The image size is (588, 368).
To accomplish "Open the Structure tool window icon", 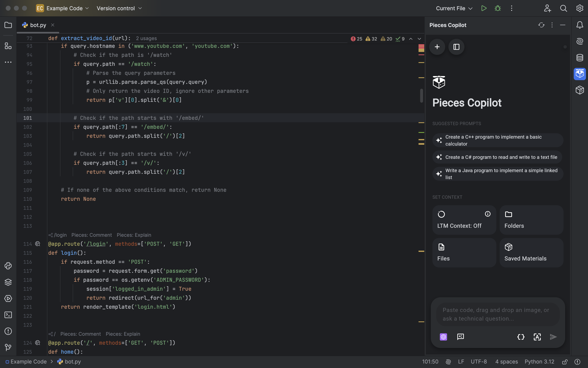I will click(8, 46).
